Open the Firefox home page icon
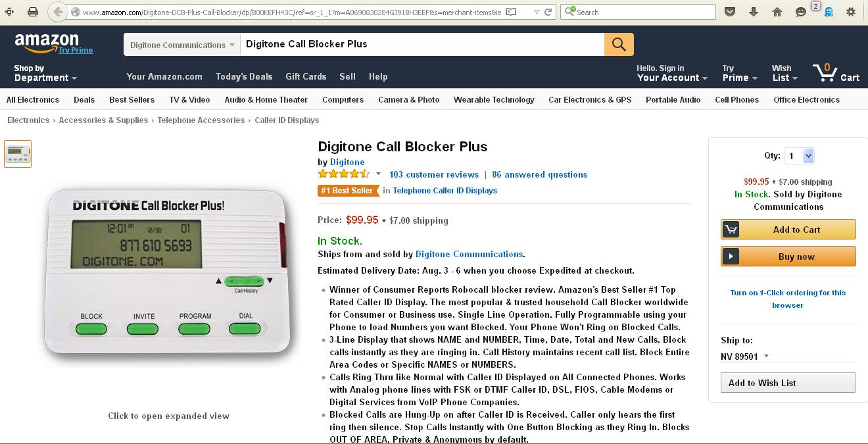Screen dimensions: 868x444 (777, 12)
